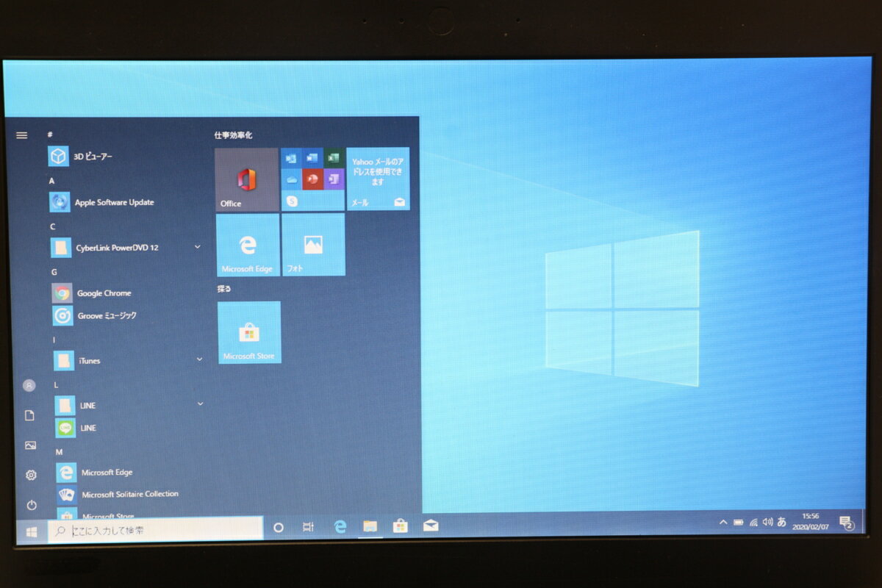882x588 pixels.
Task: Open the Outlook mini tile
Action: 291,157
